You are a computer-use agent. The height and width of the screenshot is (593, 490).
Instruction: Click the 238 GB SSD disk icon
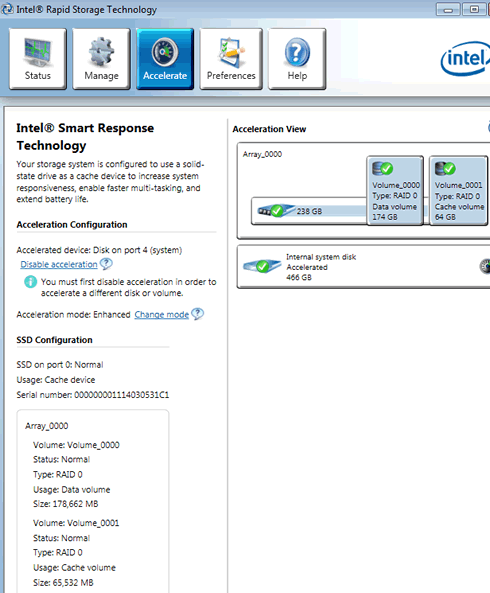(x=276, y=210)
